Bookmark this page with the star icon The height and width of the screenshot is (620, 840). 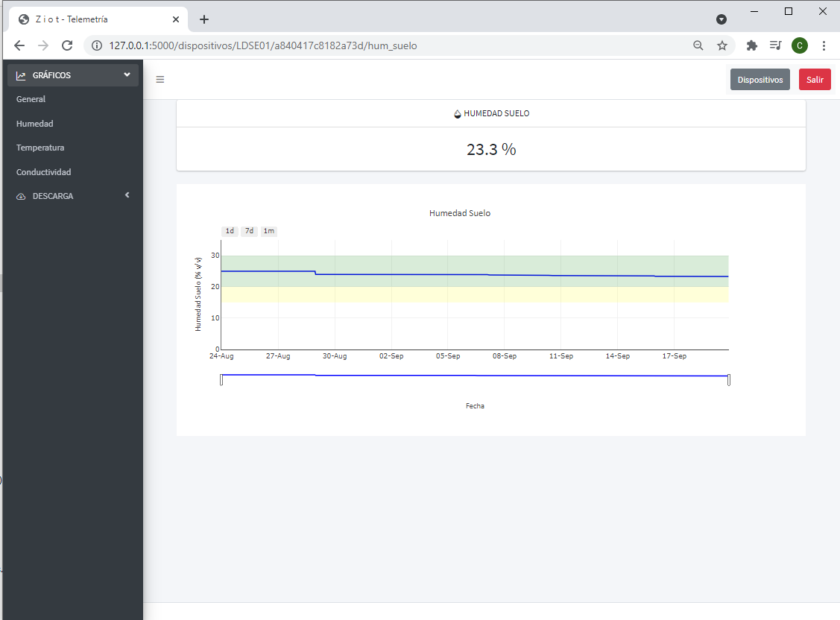(x=721, y=45)
